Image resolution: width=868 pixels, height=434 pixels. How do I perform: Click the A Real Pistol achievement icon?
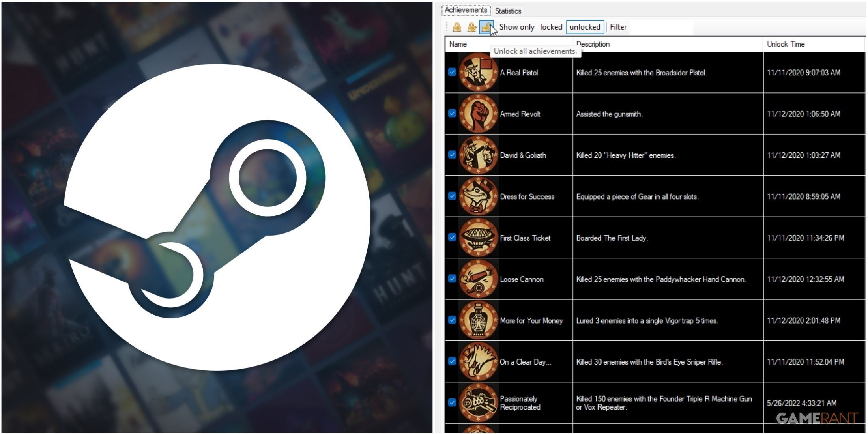pyautogui.click(x=477, y=72)
